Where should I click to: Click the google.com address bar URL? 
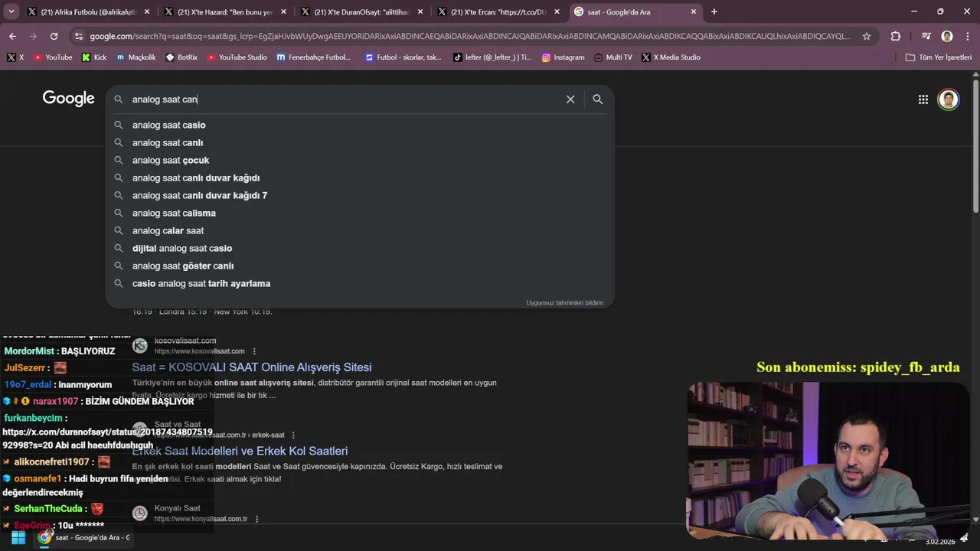click(469, 36)
